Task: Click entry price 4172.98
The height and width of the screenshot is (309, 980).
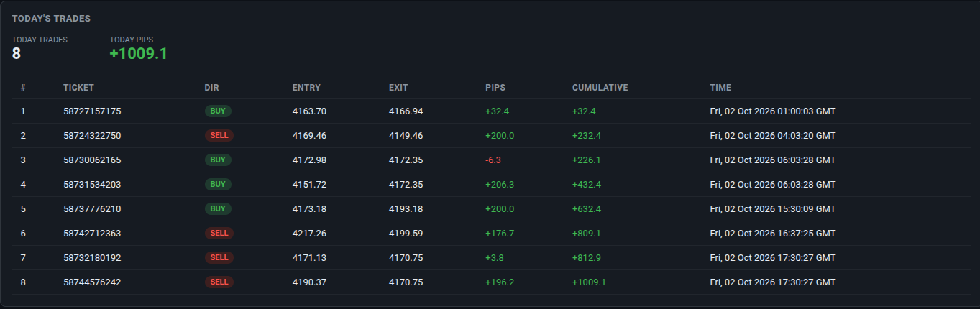Action: click(309, 160)
